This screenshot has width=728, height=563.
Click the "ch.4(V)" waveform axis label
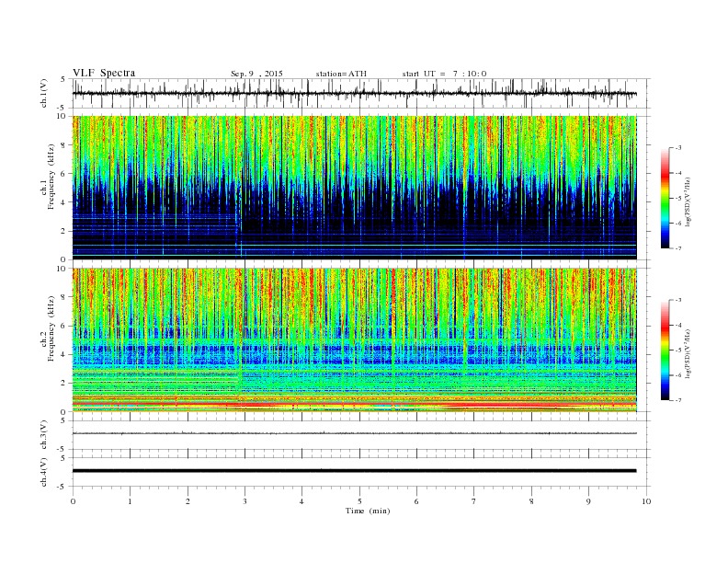pyautogui.click(x=44, y=472)
